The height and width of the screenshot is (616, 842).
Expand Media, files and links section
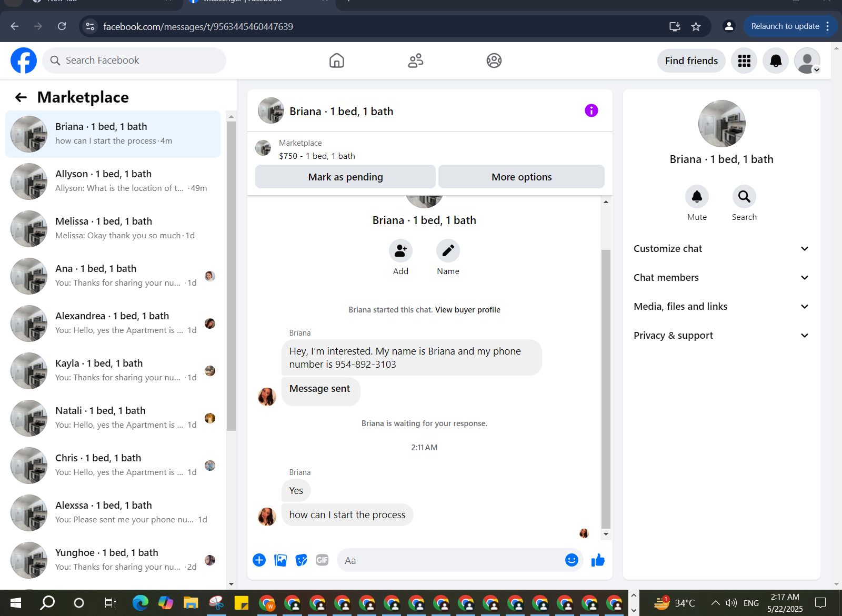721,307
